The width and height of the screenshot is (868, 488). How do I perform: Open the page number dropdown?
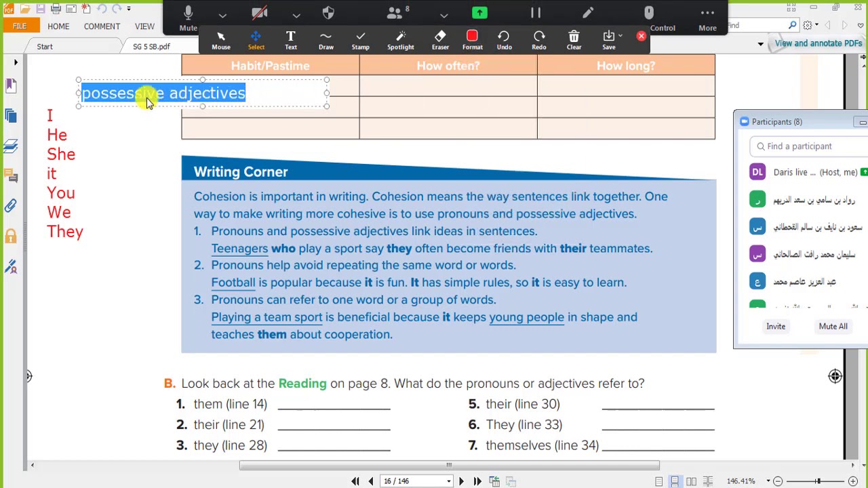(448, 481)
